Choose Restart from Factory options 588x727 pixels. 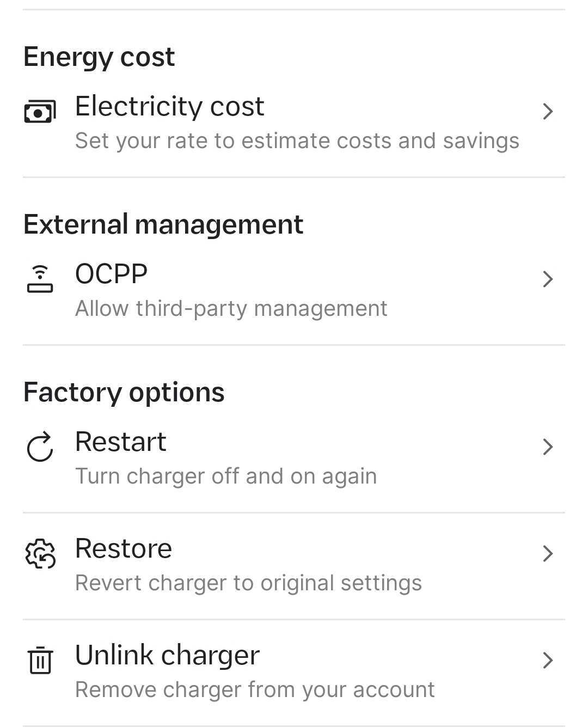[x=120, y=442]
